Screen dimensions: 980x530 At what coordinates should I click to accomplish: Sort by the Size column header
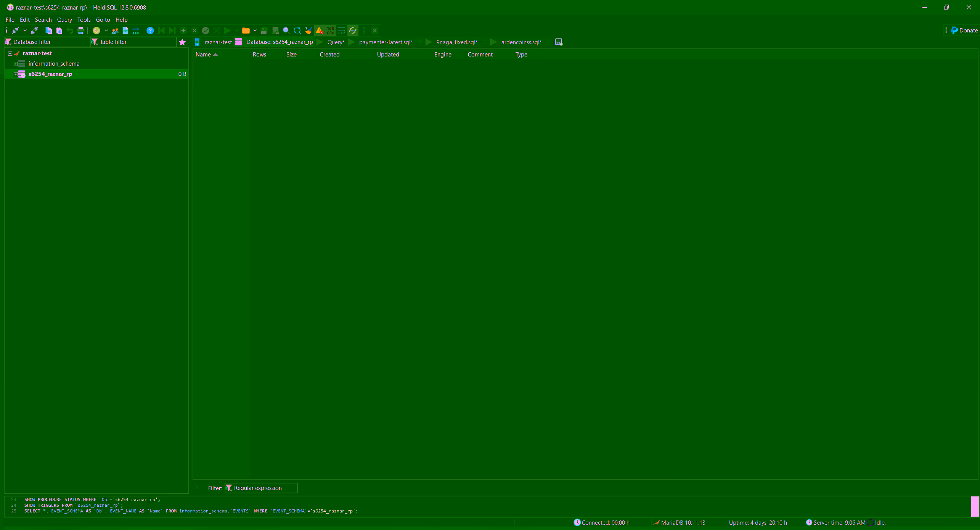coord(291,55)
